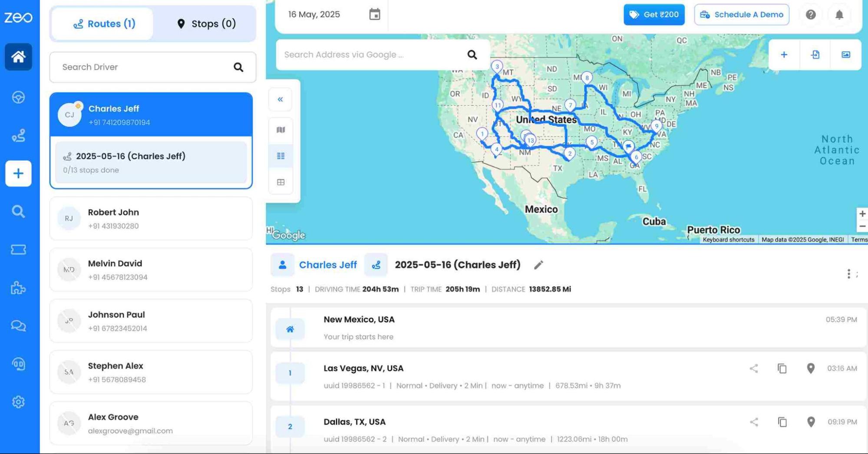The height and width of the screenshot is (454, 868).
Task: Open map location pin for Las Vegas stop
Action: pyautogui.click(x=810, y=369)
